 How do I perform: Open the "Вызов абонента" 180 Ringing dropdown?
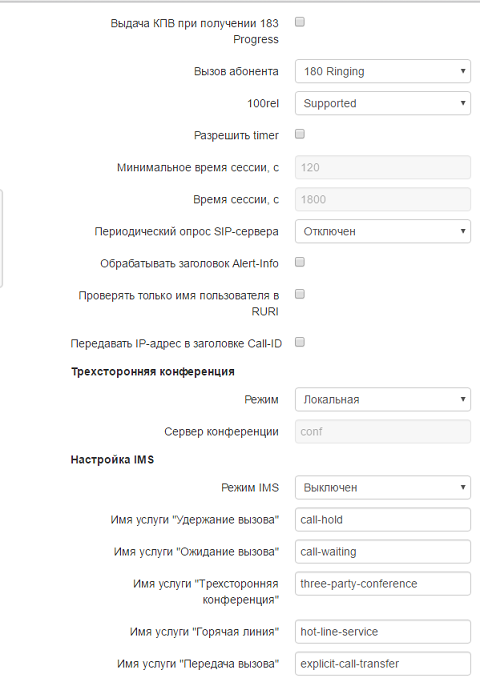(x=383, y=71)
